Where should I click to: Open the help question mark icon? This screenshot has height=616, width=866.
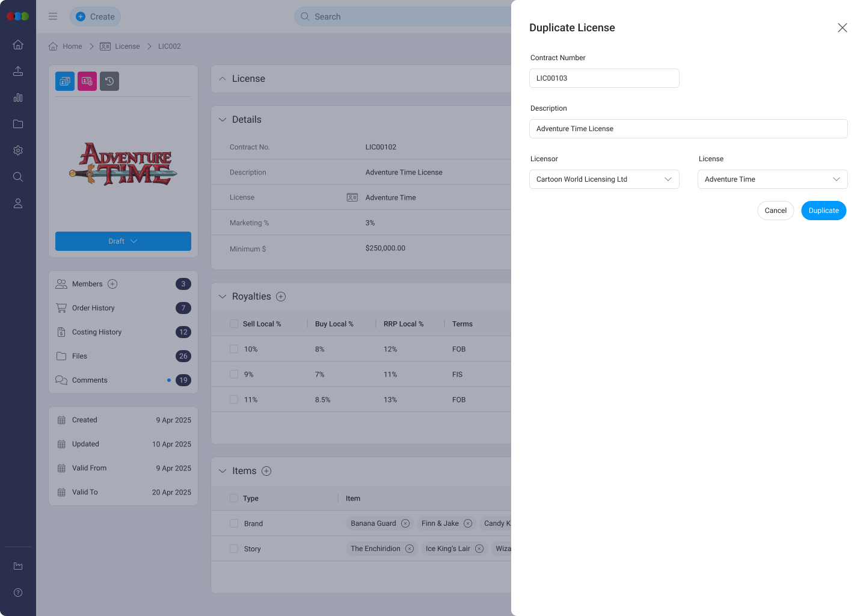click(18, 593)
